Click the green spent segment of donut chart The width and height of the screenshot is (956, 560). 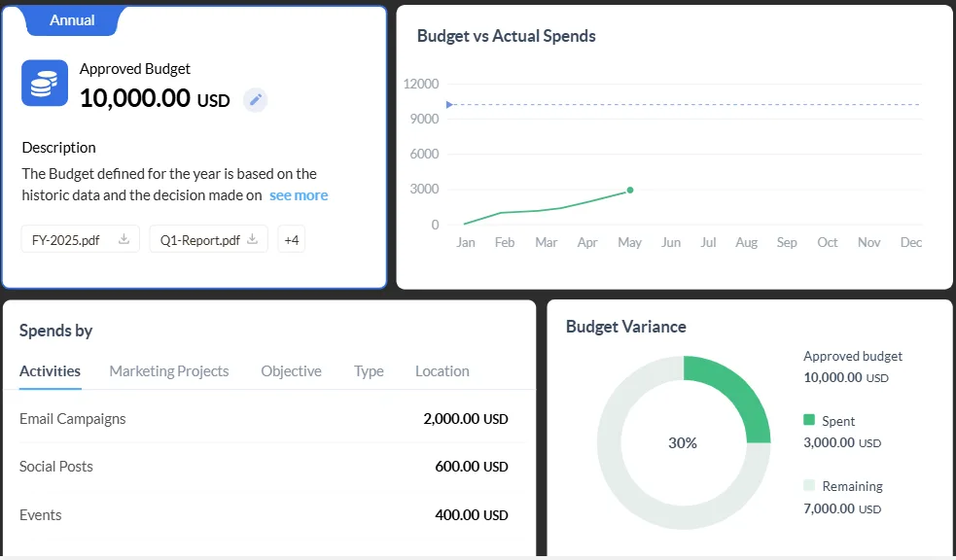click(736, 391)
